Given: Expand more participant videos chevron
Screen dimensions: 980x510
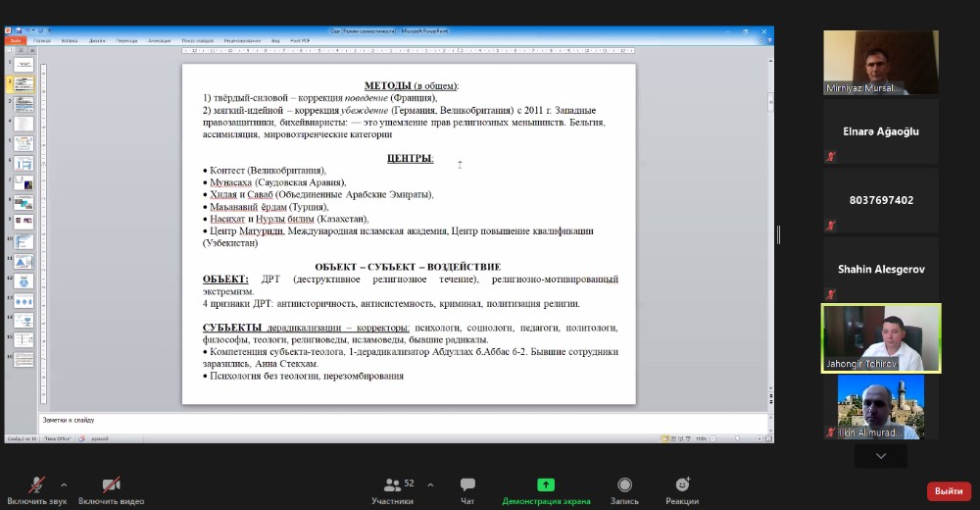Looking at the screenshot, I should (881, 456).
